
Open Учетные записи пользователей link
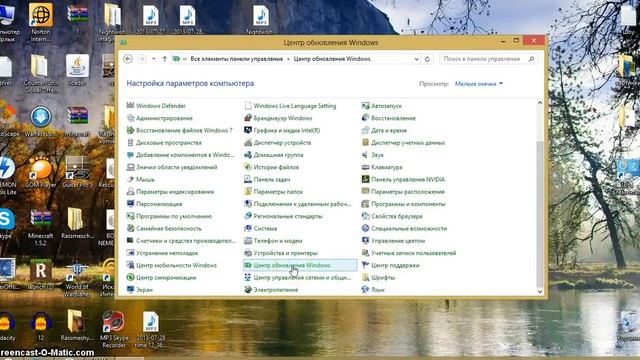pos(413,253)
